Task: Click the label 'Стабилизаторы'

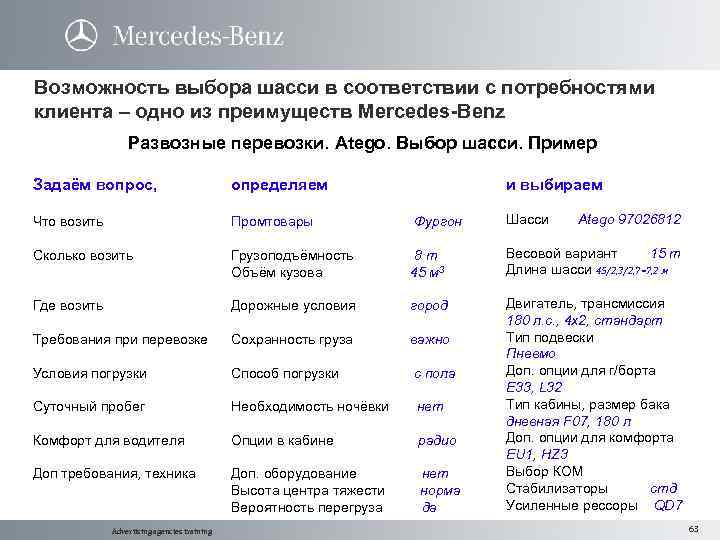Action: pyautogui.click(x=557, y=489)
